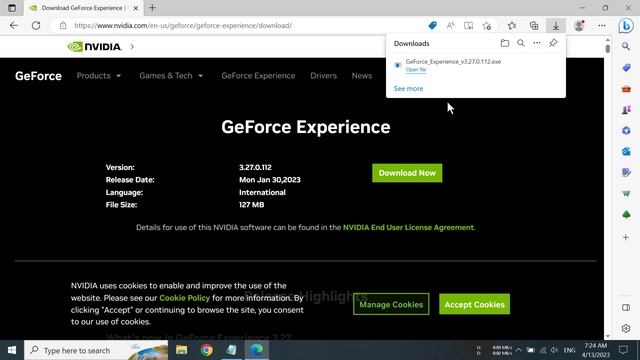Open the Favorites list icon
The image size is (640, 360).
click(512, 25)
